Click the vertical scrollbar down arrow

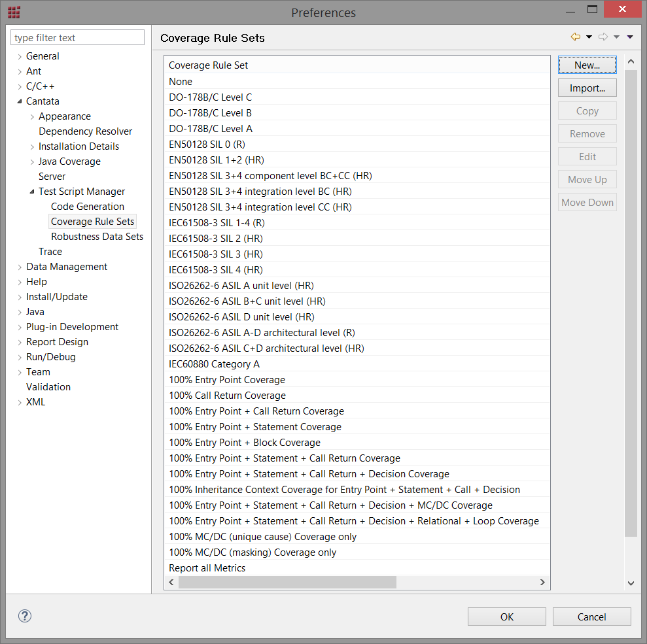pyautogui.click(x=631, y=583)
